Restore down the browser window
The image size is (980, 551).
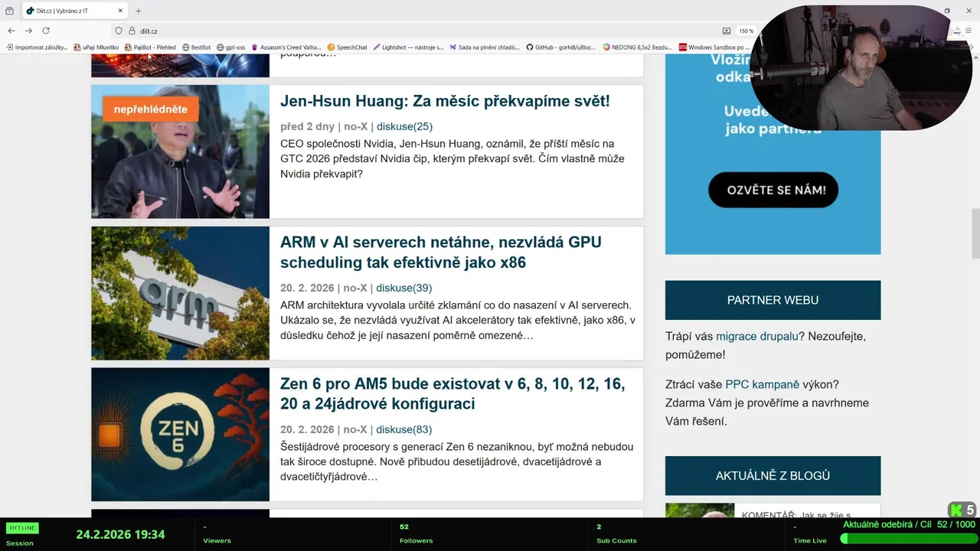click(x=947, y=11)
